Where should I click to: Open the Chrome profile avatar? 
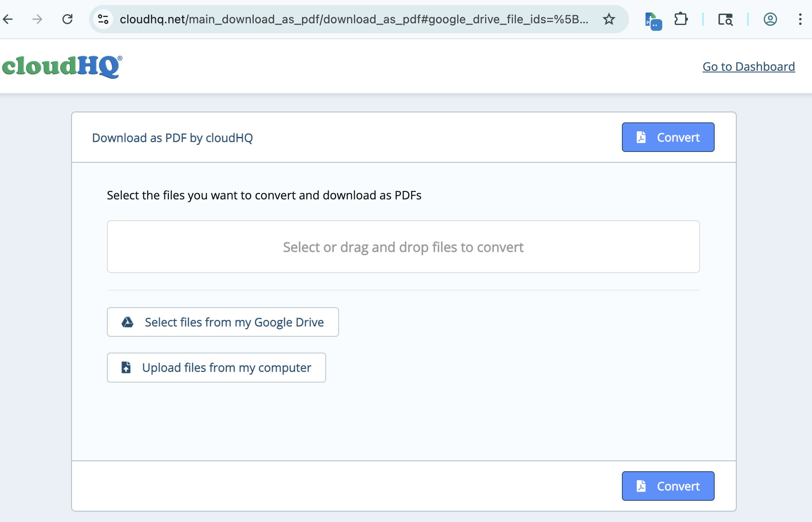(770, 19)
